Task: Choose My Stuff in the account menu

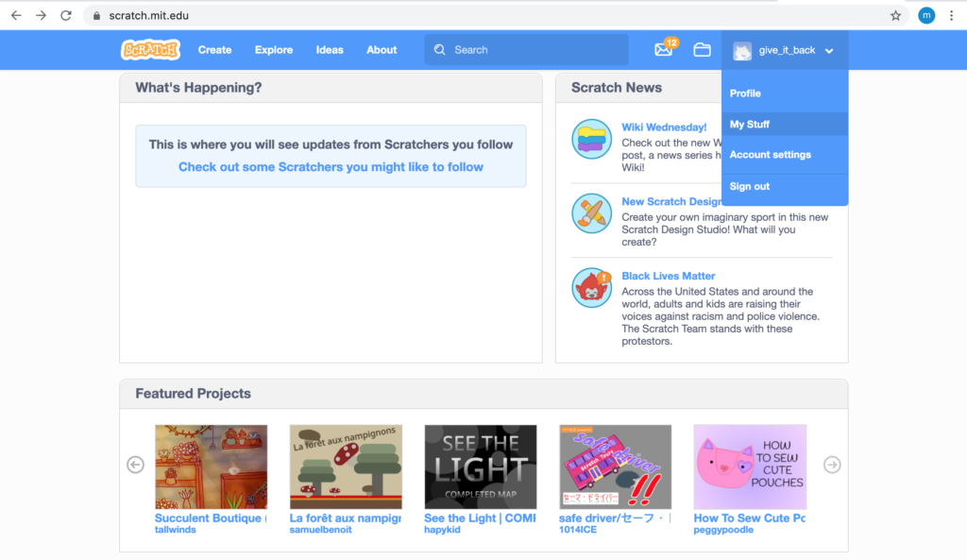Action: pos(750,125)
